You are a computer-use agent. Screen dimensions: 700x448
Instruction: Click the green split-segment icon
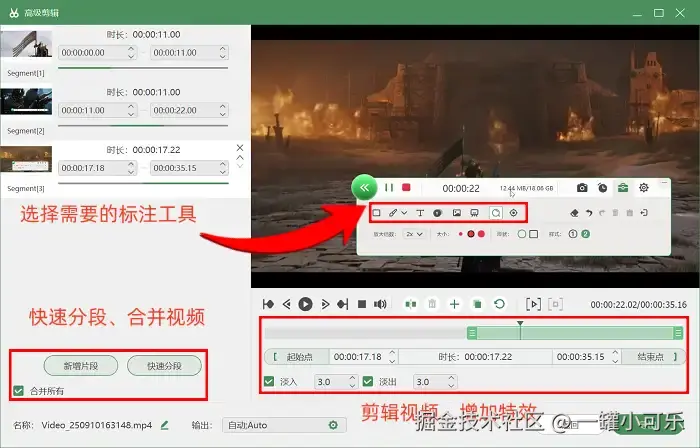411,304
